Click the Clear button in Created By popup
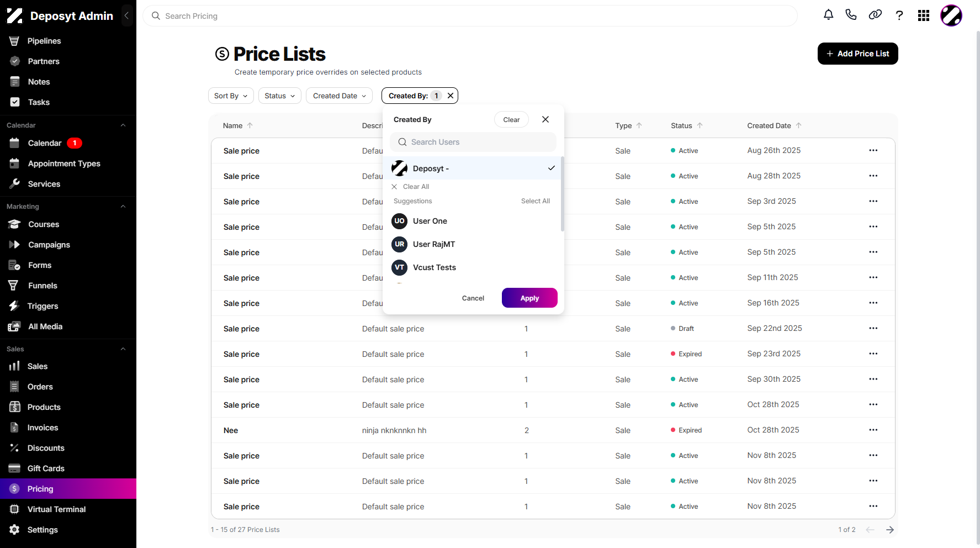The height and width of the screenshot is (548, 980). (511, 119)
